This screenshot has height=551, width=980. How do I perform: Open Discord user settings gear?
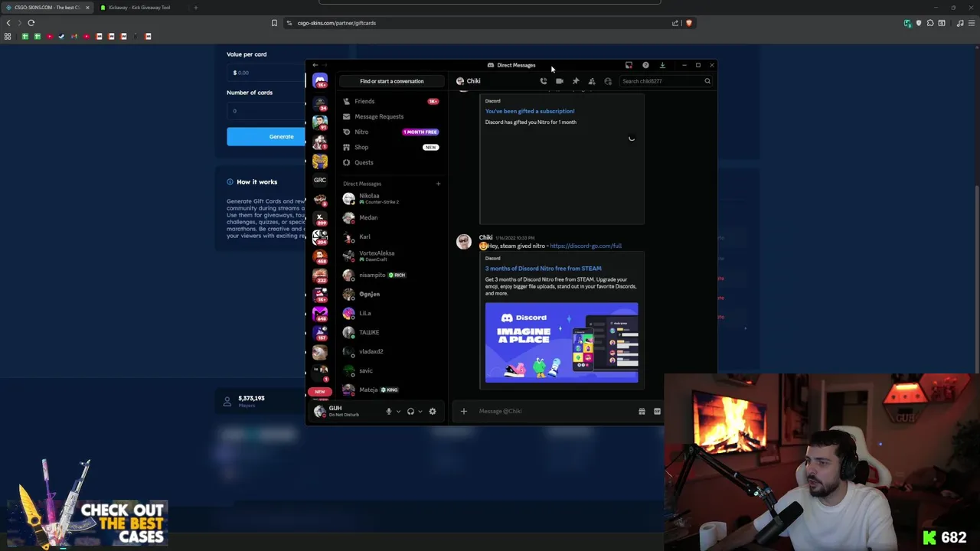(x=433, y=412)
